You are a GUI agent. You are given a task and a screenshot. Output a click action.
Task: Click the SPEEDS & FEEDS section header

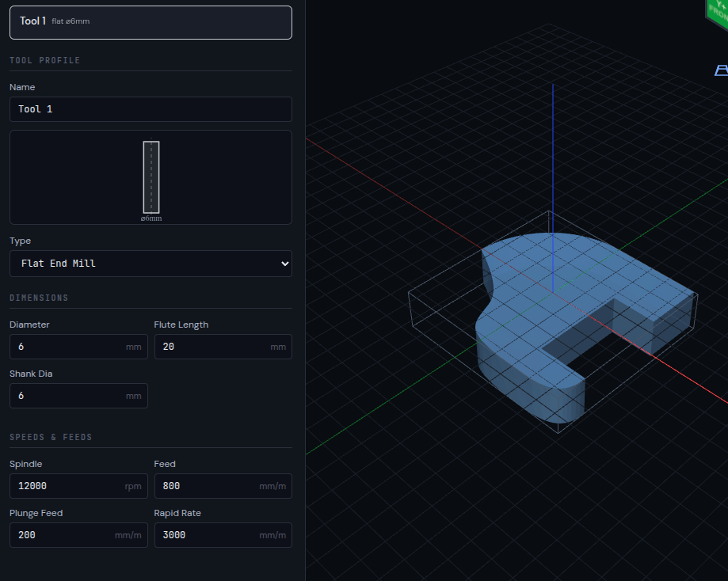51,437
